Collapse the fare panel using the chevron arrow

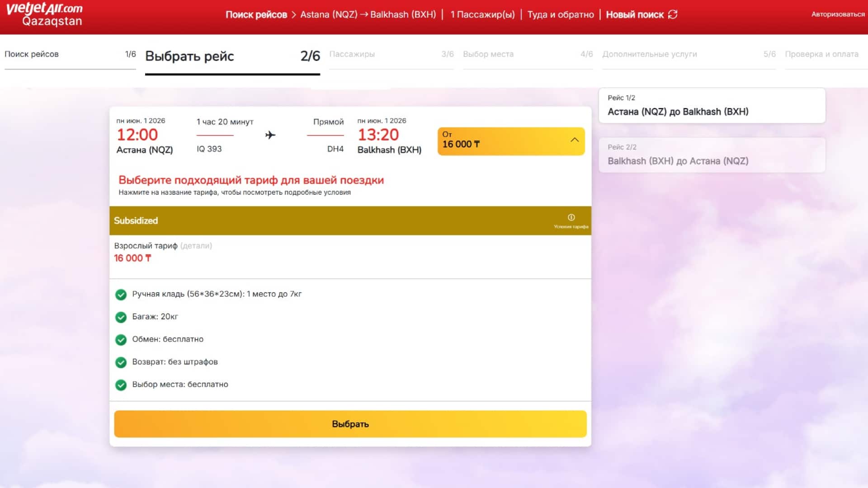click(x=575, y=140)
